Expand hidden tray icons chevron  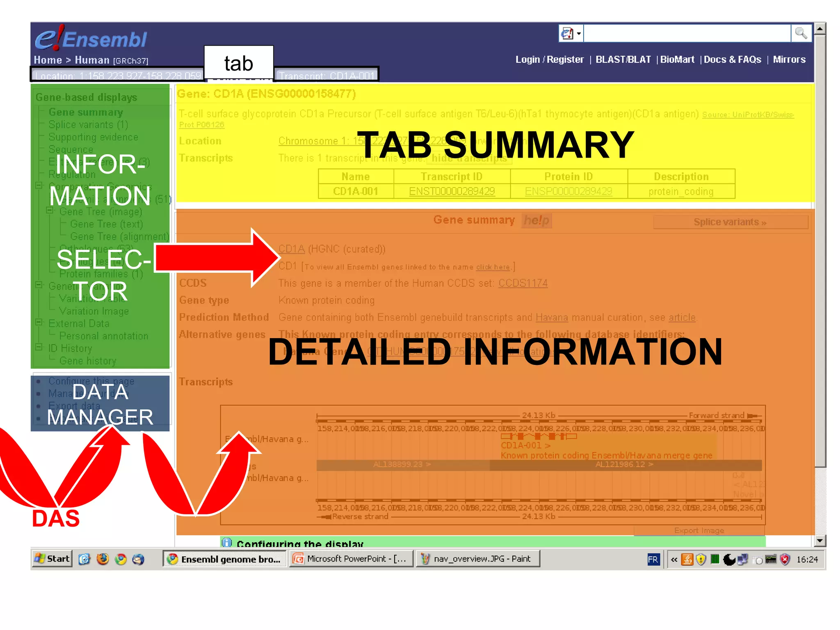pyautogui.click(x=674, y=559)
